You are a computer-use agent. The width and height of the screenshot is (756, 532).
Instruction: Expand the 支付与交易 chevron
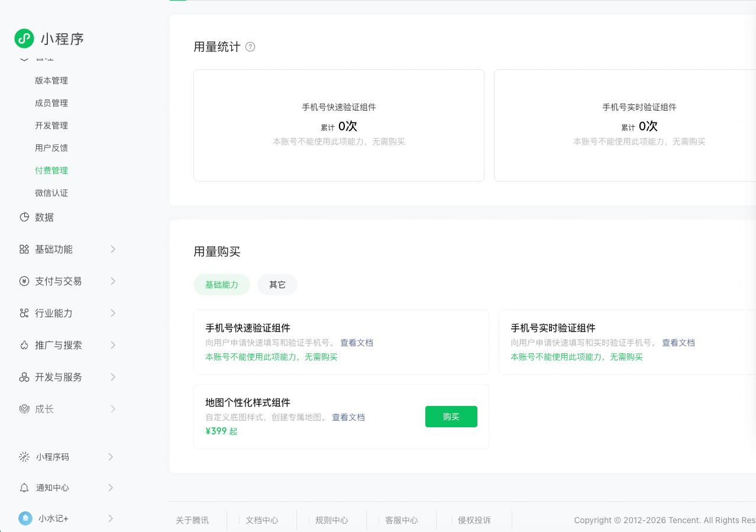point(112,281)
